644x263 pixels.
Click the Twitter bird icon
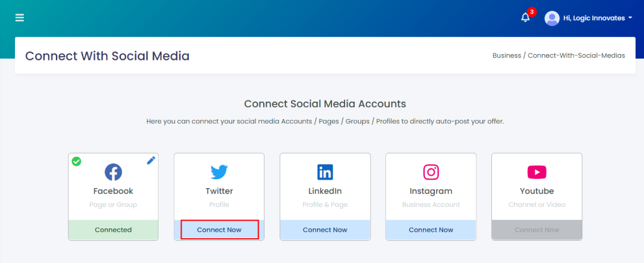[219, 172]
